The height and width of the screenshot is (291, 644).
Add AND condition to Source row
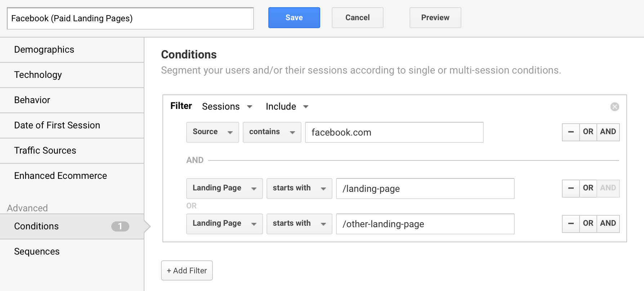(x=608, y=132)
